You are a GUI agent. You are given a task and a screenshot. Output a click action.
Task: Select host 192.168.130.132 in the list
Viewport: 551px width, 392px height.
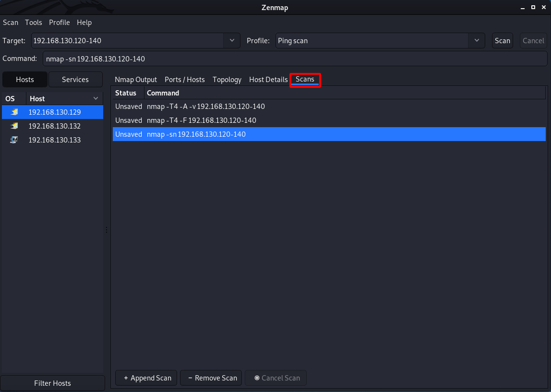pyautogui.click(x=53, y=126)
